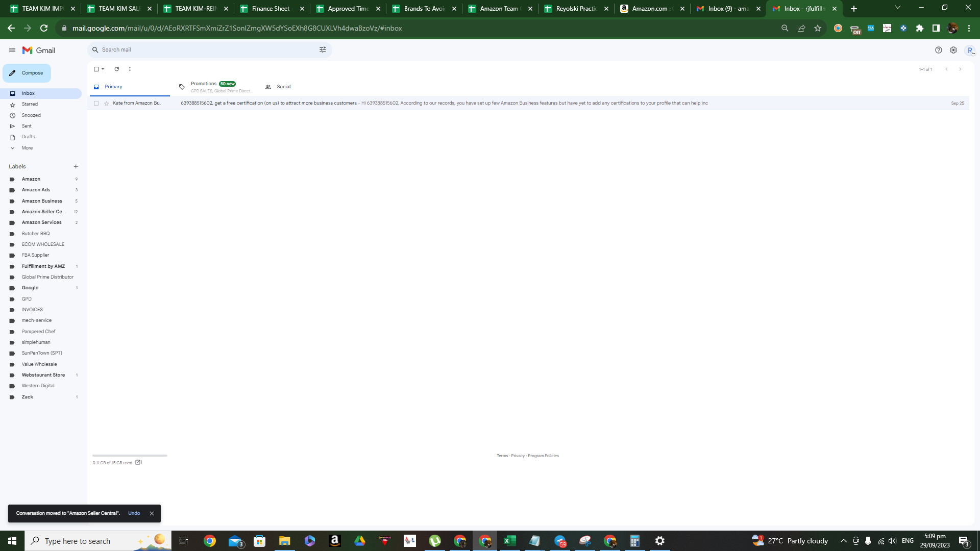This screenshot has height=551, width=980.
Task: Show search options filter icon
Action: 323,49
